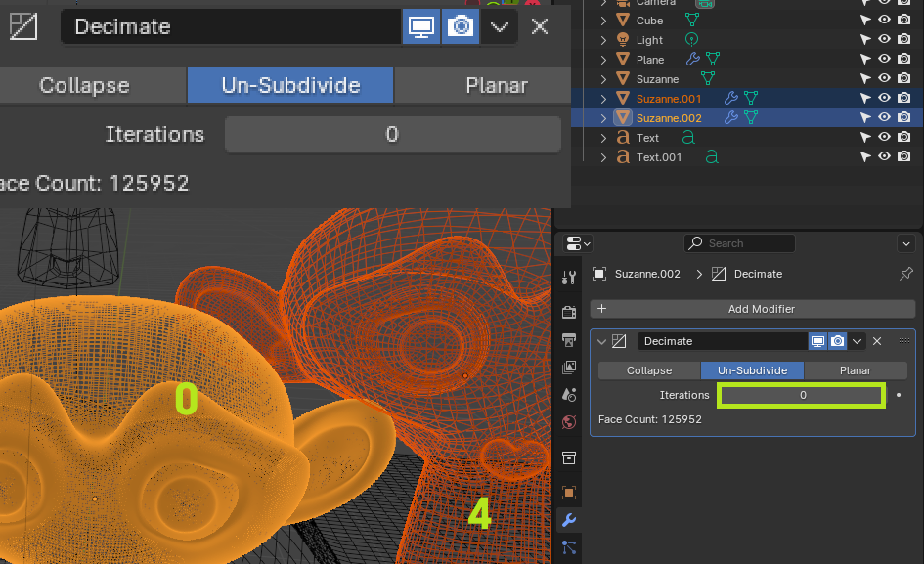Open the Modifiers wrench tab
The height and width of the screenshot is (564, 924).
tap(569, 520)
